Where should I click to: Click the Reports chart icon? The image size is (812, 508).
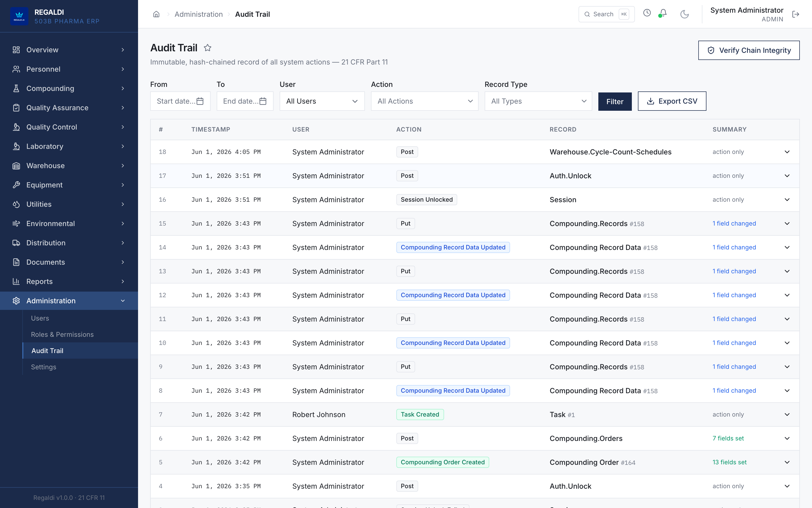pyautogui.click(x=16, y=281)
